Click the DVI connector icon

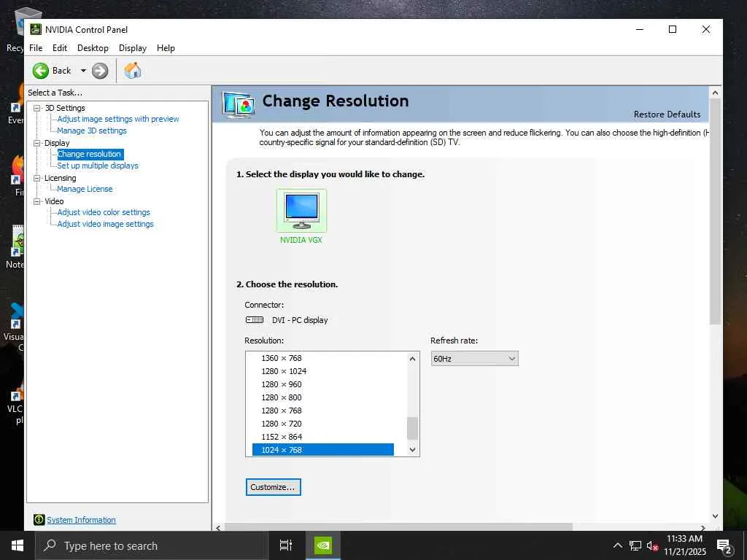[255, 319]
